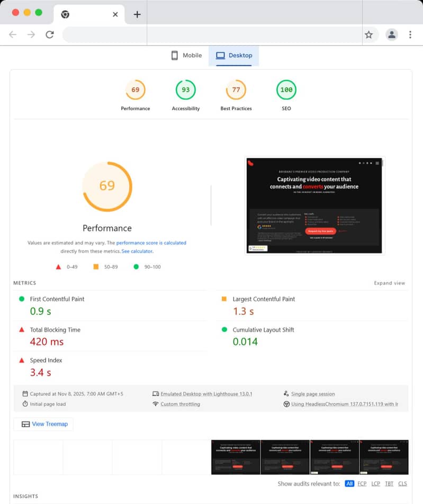Click the 'Single page session' text

pyautogui.click(x=313, y=394)
